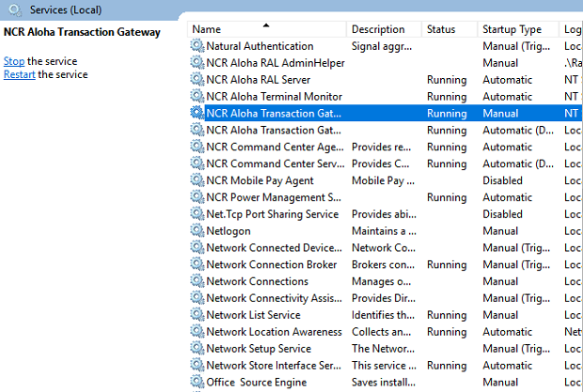
Task: Click gear icon beside NCR Power Management S...
Action: click(x=197, y=197)
